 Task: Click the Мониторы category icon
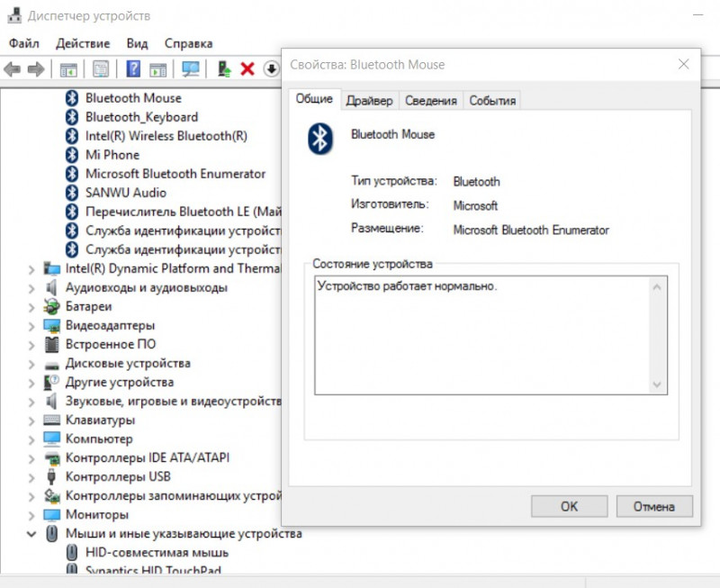coord(52,515)
